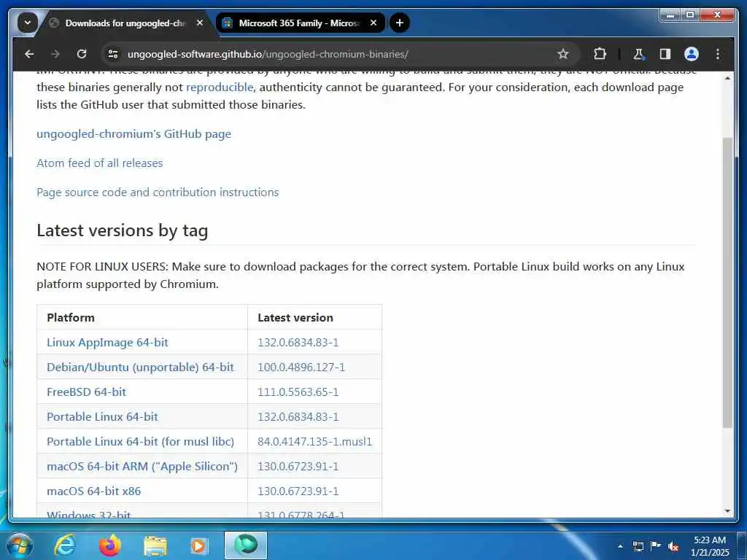Click version 130.0.6723.91-1 for macOS ARM

tap(298, 466)
